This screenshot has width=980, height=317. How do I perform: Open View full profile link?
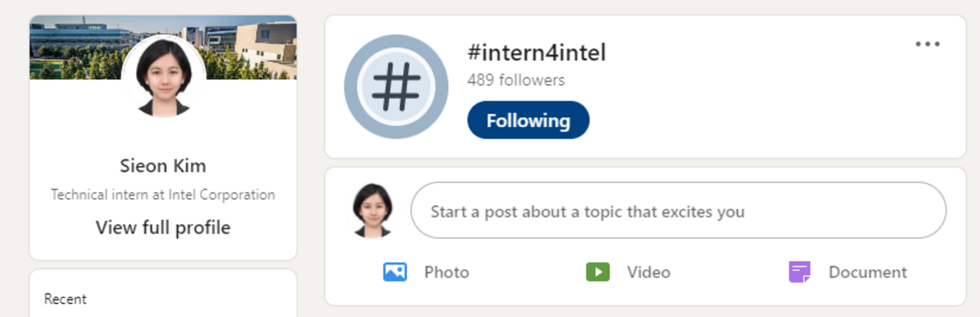point(163,227)
